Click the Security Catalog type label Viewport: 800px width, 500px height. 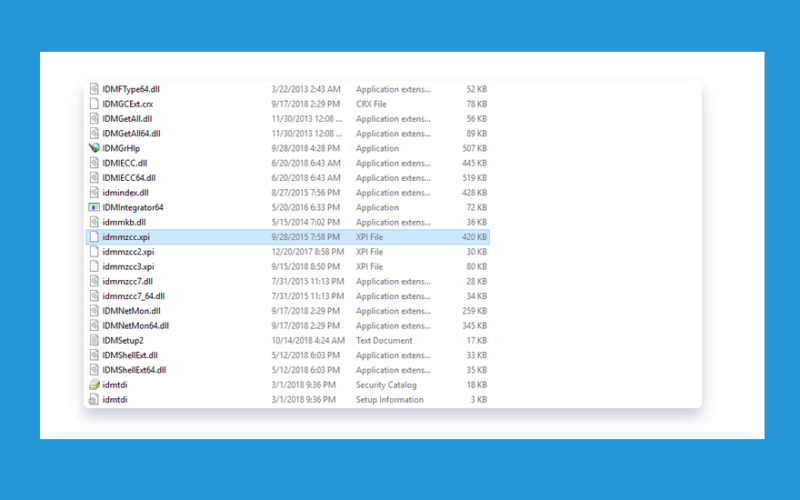point(386,385)
